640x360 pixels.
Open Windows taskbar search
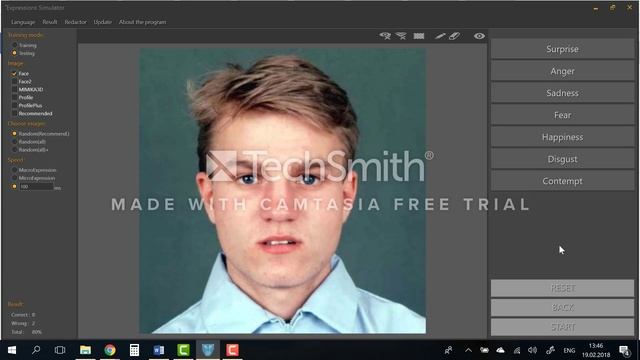click(36, 350)
